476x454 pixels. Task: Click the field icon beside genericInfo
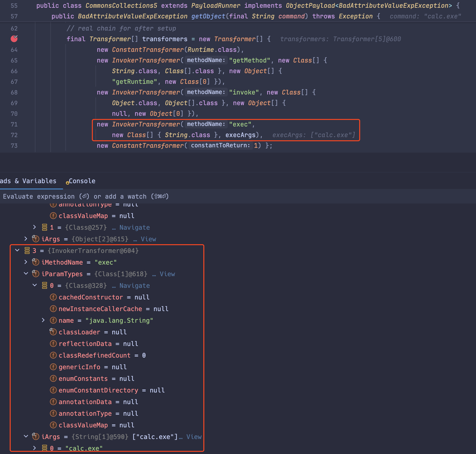tap(53, 367)
